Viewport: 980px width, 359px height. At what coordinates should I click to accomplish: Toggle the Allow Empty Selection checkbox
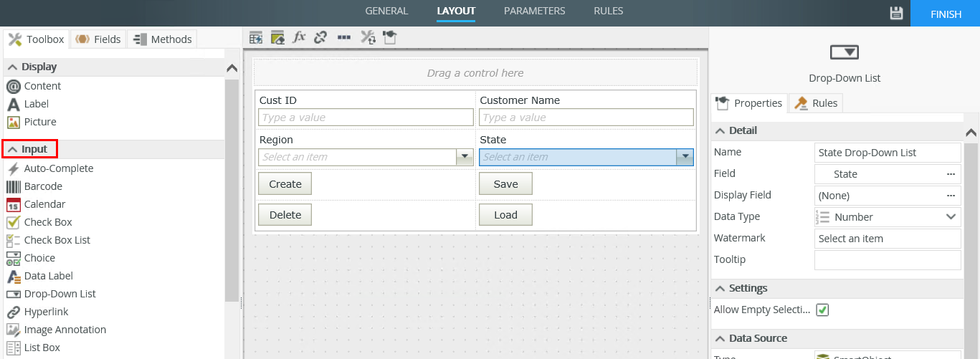(x=823, y=310)
